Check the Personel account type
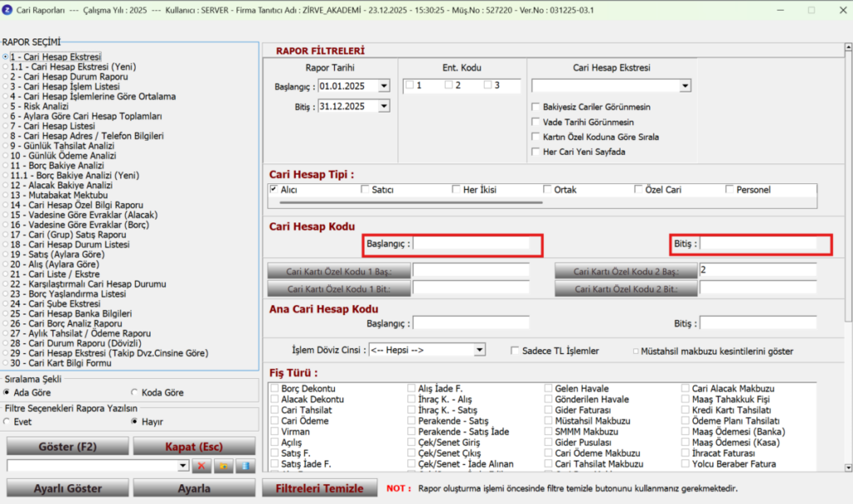 (730, 189)
